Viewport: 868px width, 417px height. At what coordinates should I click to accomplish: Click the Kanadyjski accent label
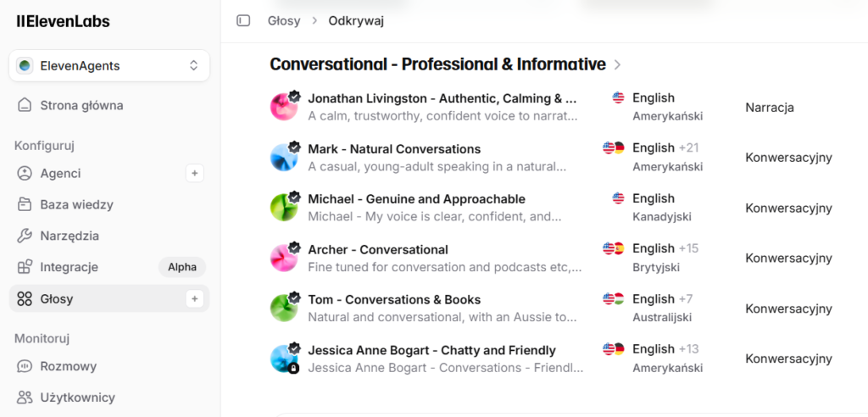click(662, 217)
